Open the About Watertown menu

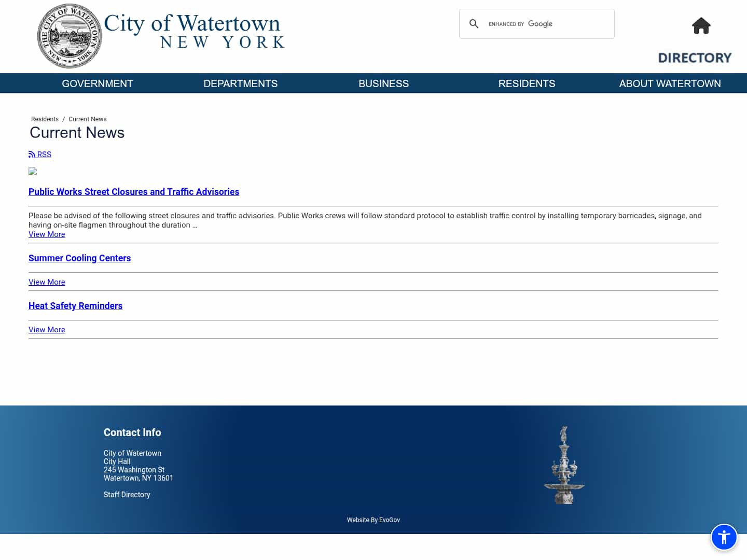(x=670, y=83)
